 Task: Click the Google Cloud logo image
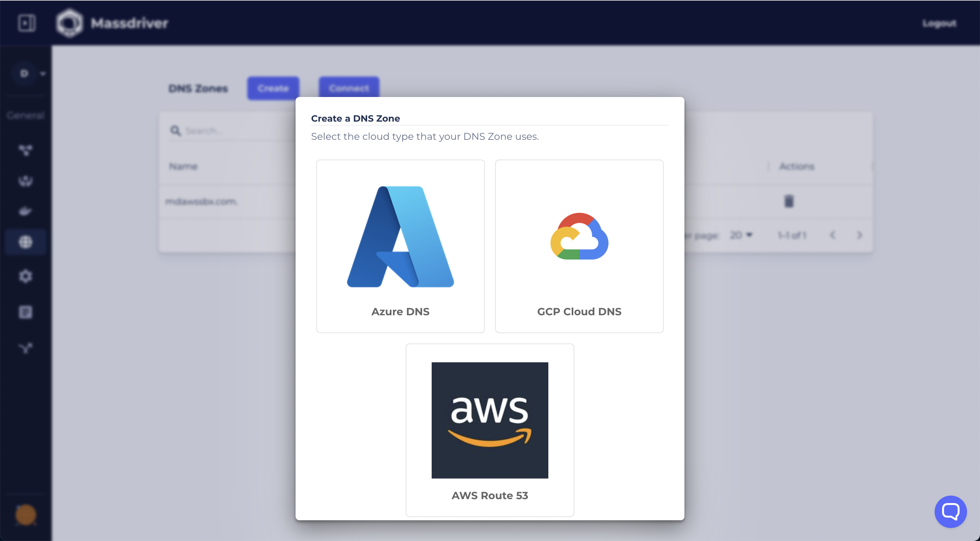coord(579,236)
